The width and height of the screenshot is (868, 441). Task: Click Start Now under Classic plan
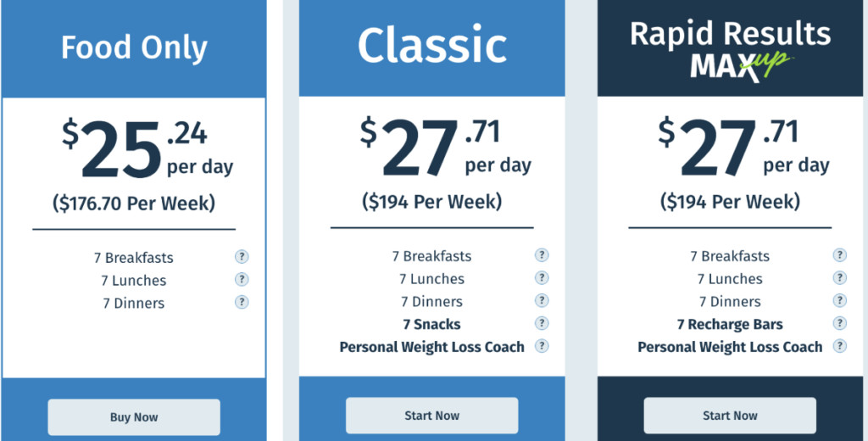pos(431,416)
